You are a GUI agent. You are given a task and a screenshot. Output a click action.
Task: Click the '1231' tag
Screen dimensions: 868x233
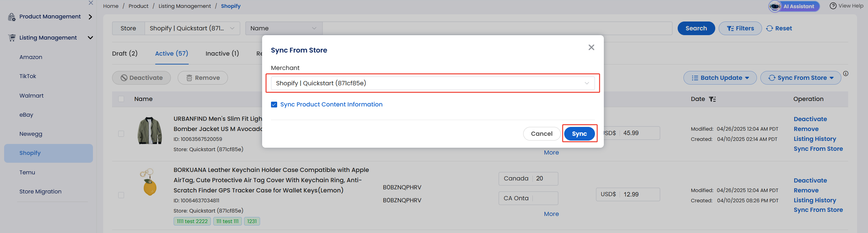click(252, 221)
